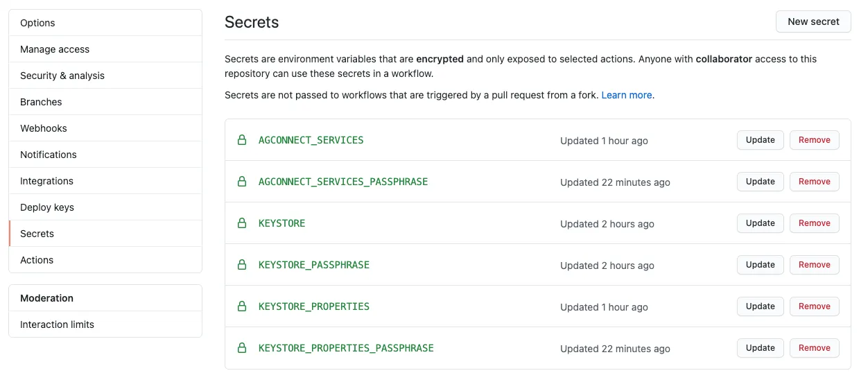Click AGCONNECT_SERVICES_PASSPHRASE "Updated 22 minutes ago" text
This screenshot has width=868, height=382.
tap(615, 182)
